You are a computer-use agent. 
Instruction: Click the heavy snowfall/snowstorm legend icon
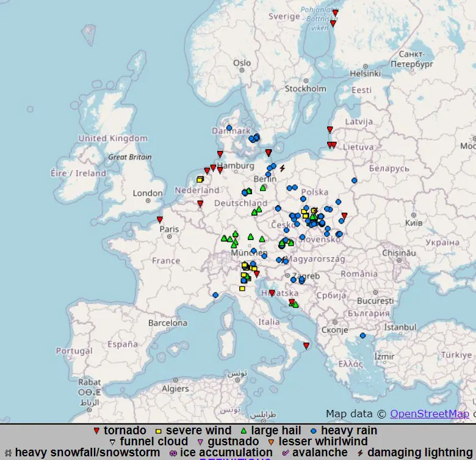tap(8, 453)
